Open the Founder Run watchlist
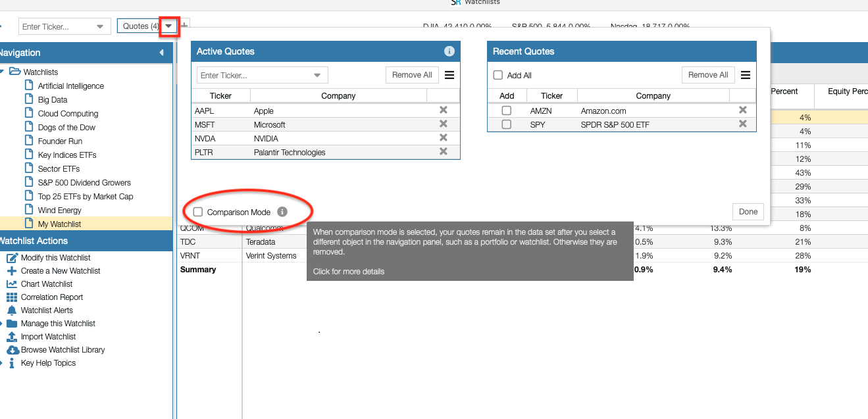868x419 pixels. 61,141
